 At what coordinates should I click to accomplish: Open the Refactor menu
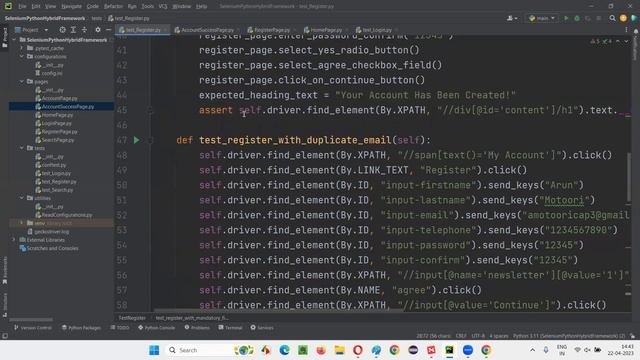pos(113,7)
